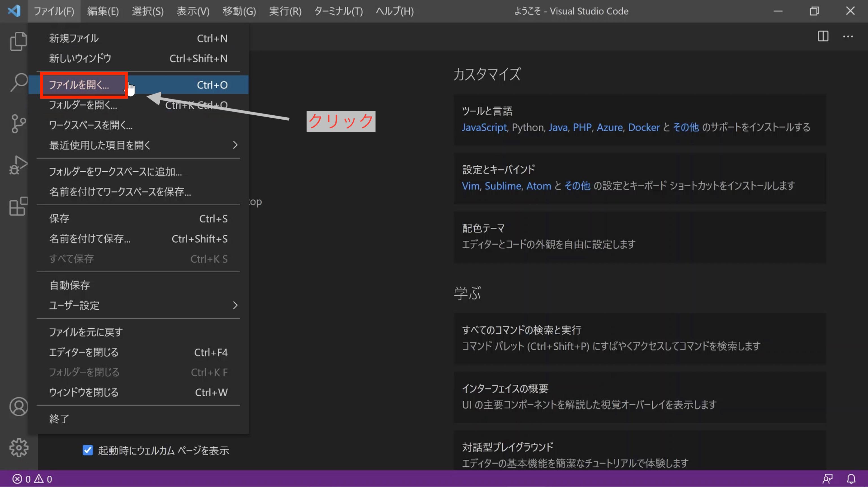868x487 pixels.
Task: Click the errors indicator in status bar
Action: click(21, 479)
